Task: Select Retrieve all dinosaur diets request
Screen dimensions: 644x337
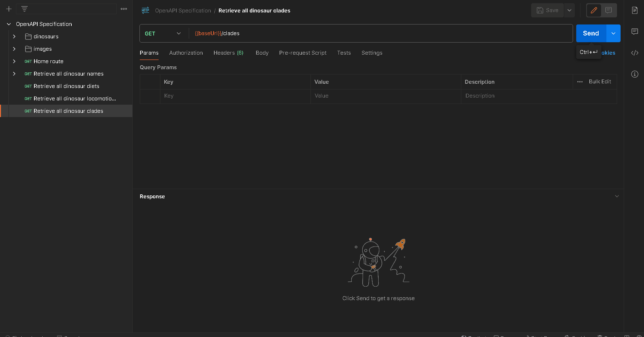Action: [x=66, y=86]
